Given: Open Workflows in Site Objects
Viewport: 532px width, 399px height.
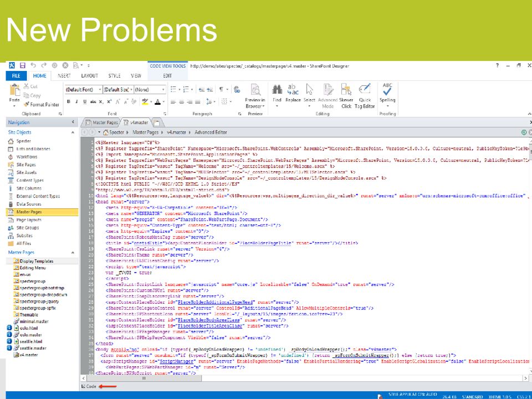Looking at the screenshot, I should [x=27, y=157].
